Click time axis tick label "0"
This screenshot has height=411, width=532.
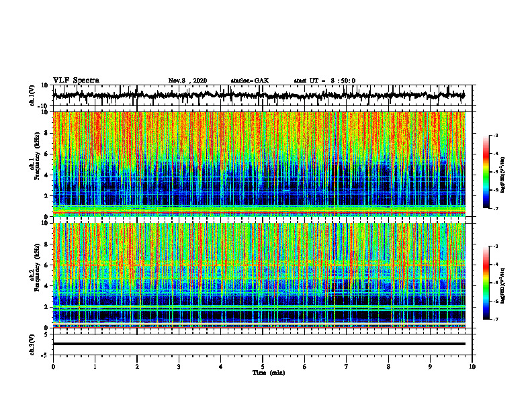click(53, 367)
